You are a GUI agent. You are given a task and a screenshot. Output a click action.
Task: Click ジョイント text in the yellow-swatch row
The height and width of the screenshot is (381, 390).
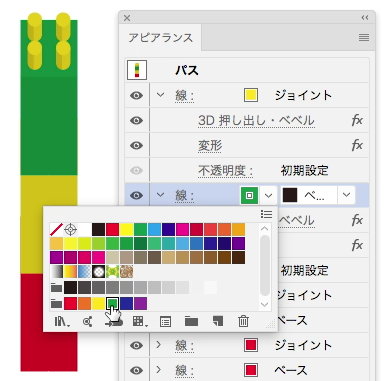coord(303,96)
